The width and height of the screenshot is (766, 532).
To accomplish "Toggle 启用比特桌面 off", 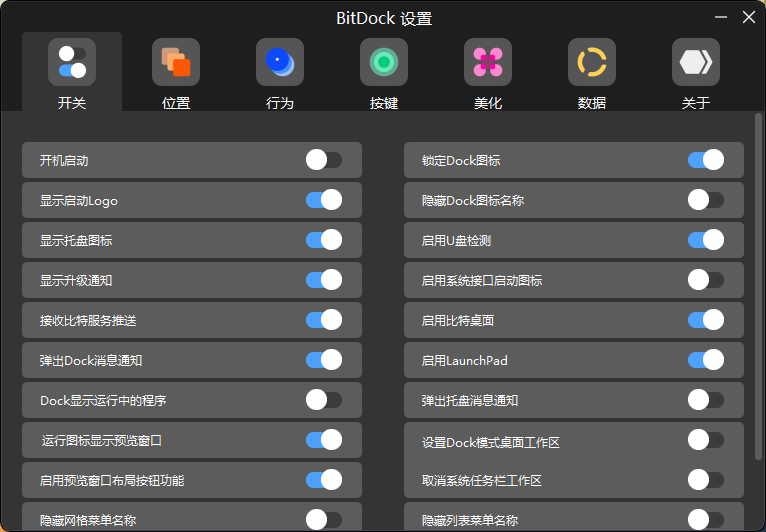I will 706,320.
